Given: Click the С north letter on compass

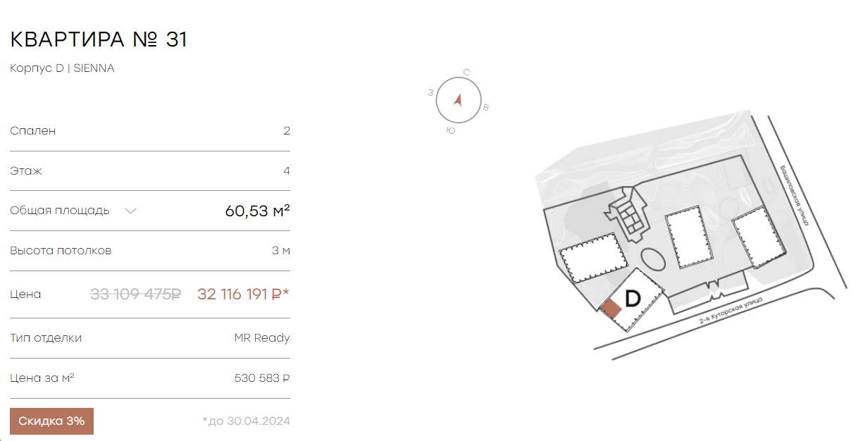Looking at the screenshot, I should click(466, 73).
